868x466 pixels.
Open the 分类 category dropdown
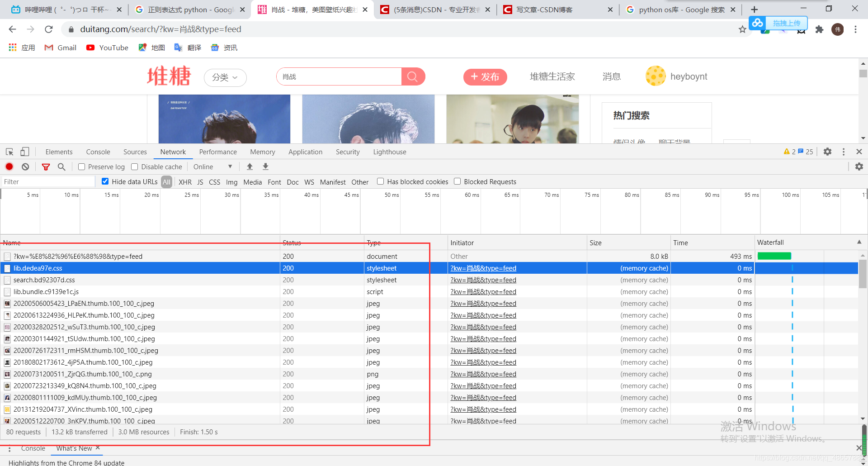225,77
